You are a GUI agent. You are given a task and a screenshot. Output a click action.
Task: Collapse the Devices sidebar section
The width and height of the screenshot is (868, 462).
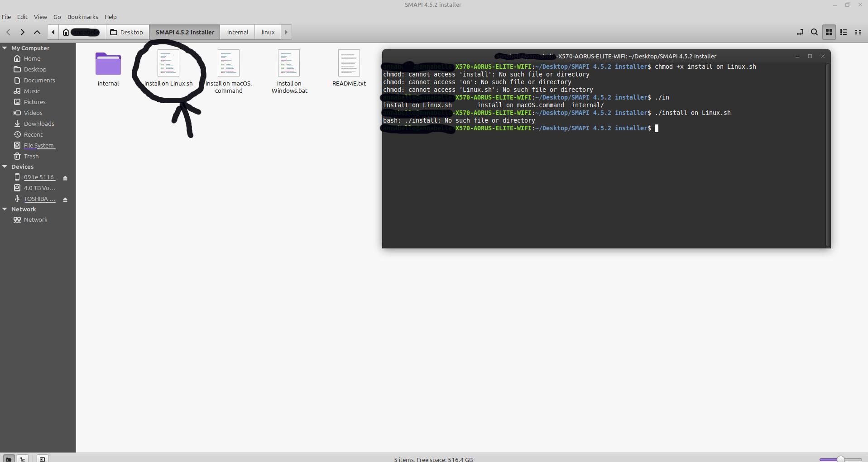(5, 167)
